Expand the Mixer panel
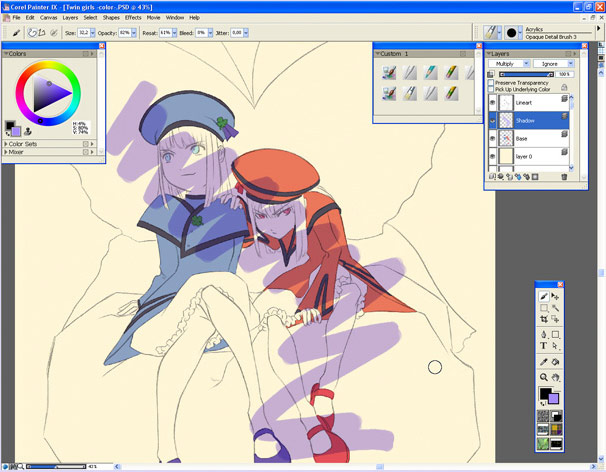 [6, 152]
